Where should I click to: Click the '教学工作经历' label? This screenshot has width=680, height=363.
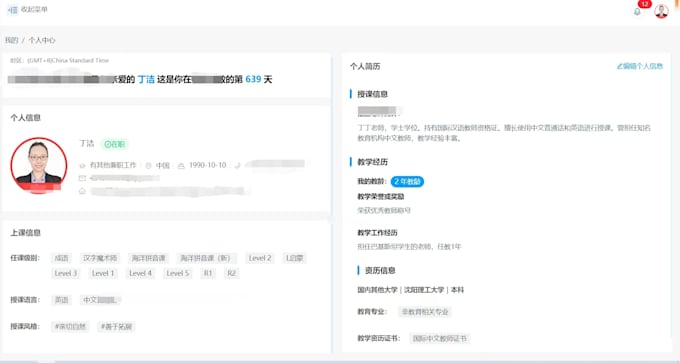point(377,233)
